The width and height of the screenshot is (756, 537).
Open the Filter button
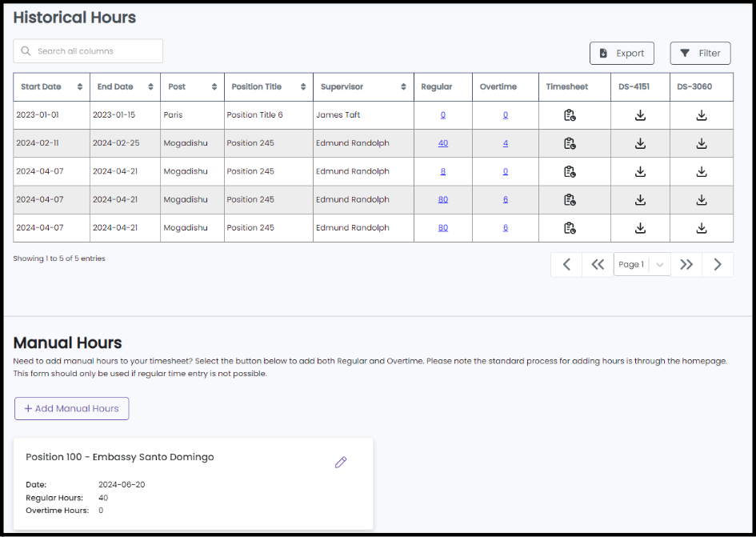point(700,53)
